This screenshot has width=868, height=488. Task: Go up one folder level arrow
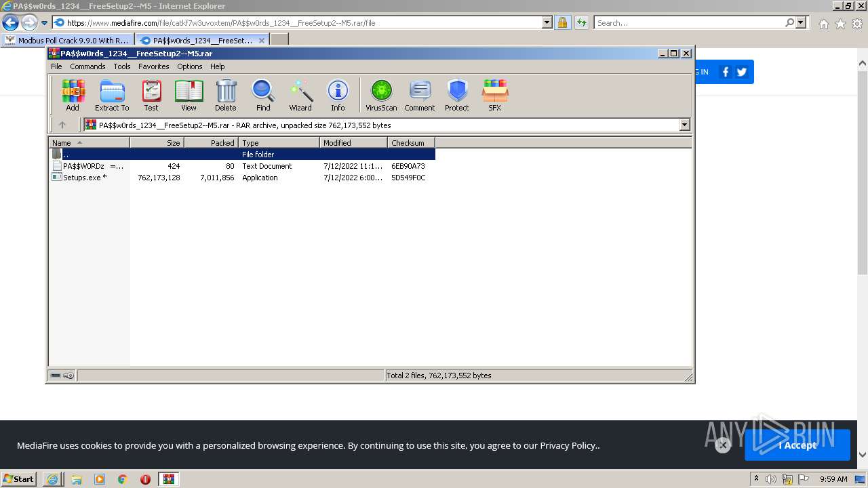click(x=62, y=125)
